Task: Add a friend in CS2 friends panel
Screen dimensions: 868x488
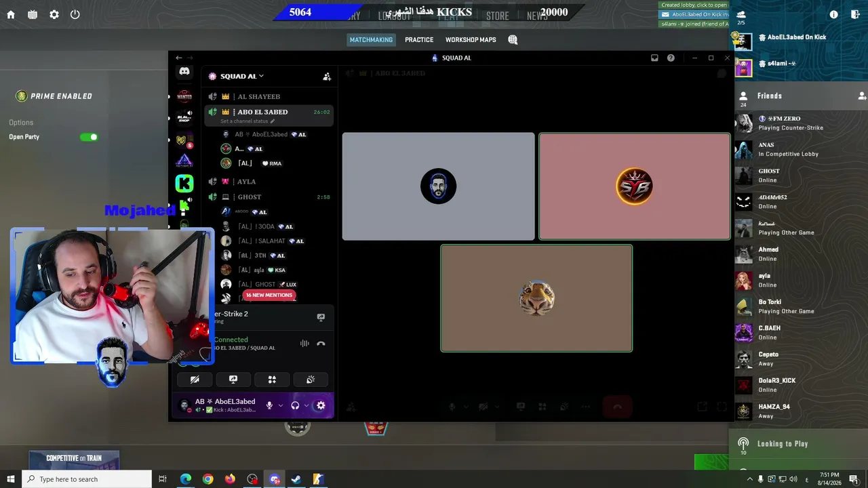Action: click(x=863, y=96)
